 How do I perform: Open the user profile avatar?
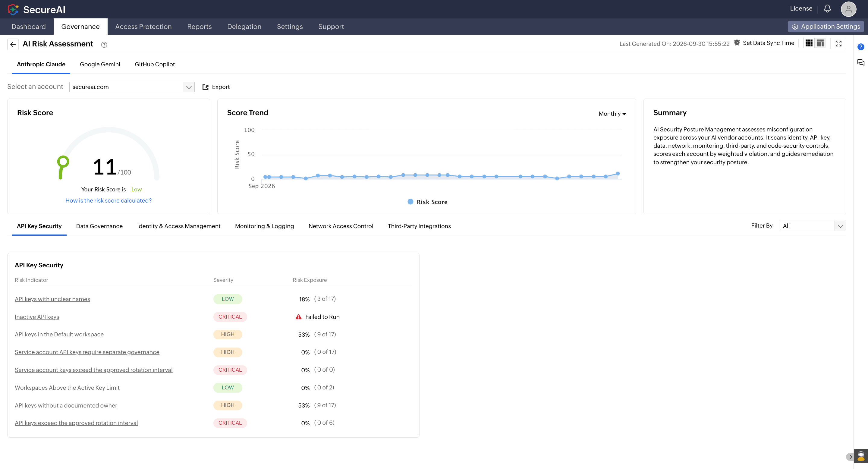(848, 9)
